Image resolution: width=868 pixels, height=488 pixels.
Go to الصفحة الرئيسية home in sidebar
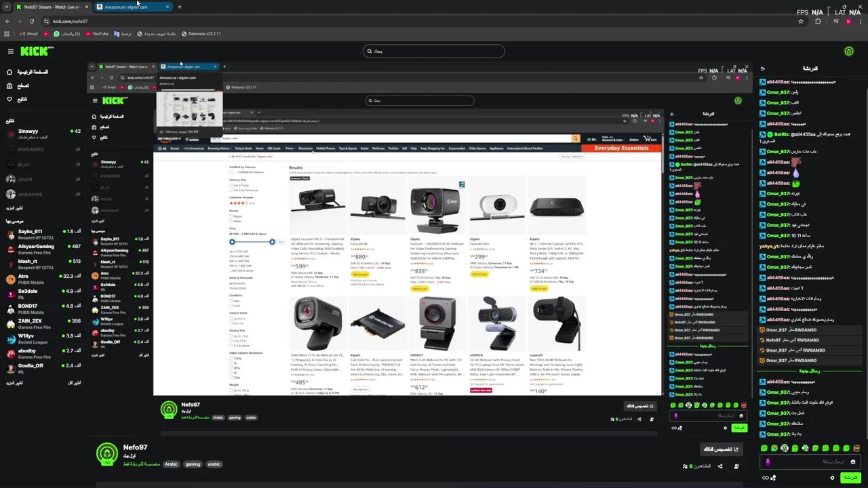point(27,72)
